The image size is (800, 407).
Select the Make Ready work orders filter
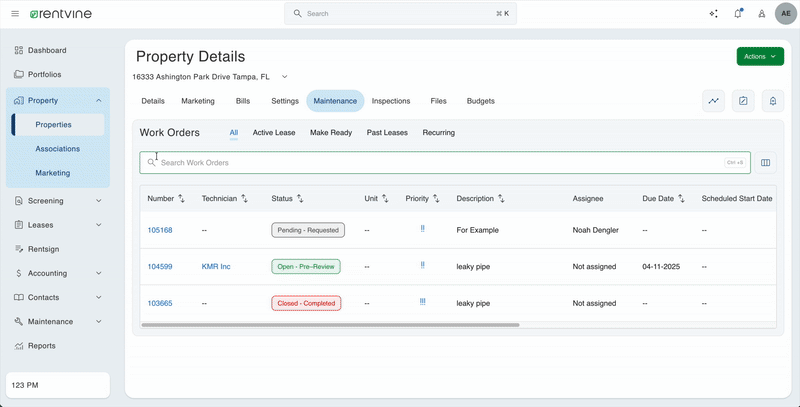pyautogui.click(x=331, y=133)
